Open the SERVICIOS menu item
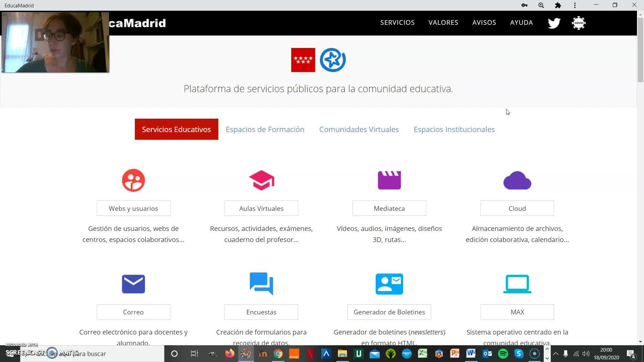644x362 pixels. pos(397,22)
